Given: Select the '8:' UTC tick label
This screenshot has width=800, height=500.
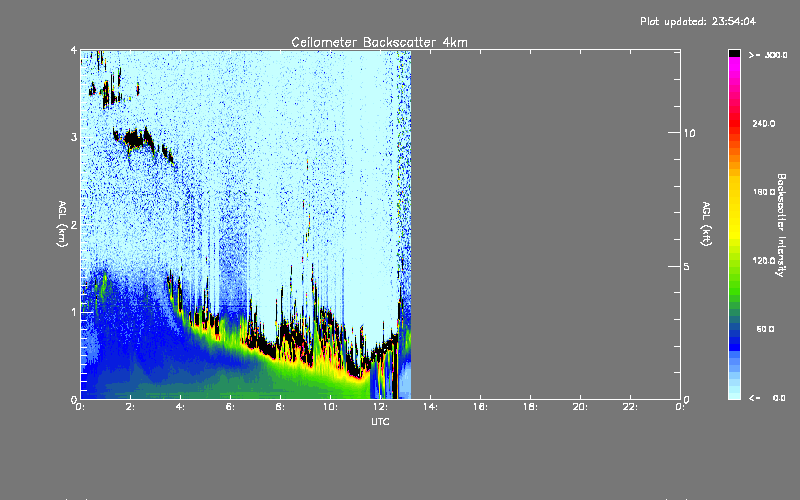Looking at the screenshot, I should (281, 407).
